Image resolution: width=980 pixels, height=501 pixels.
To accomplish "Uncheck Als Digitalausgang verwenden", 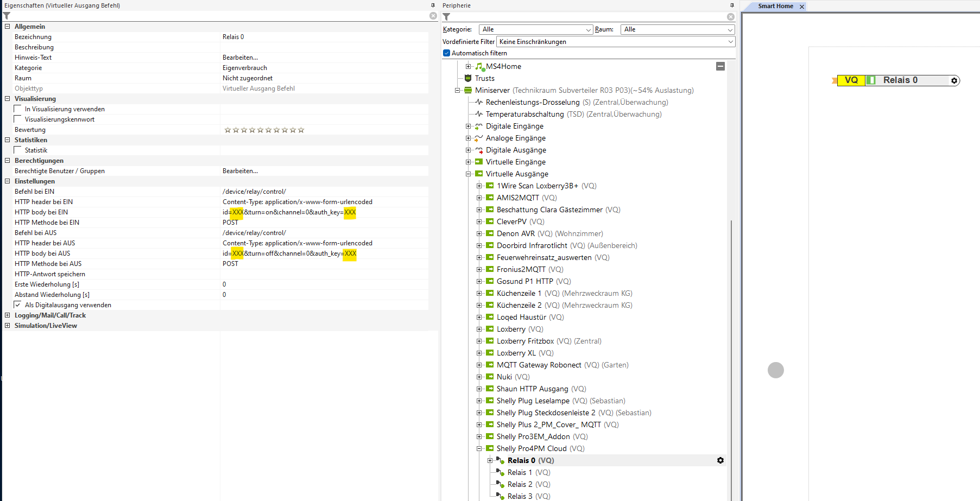I will pos(18,305).
